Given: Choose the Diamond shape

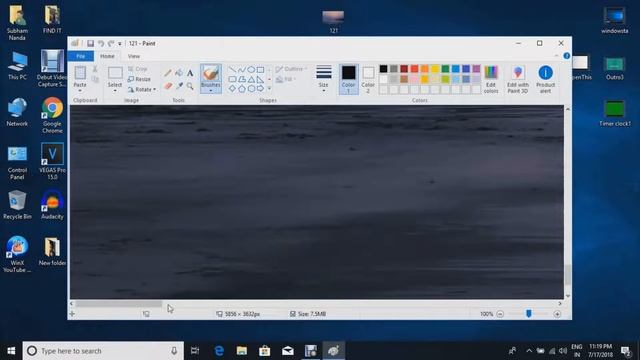Looking at the screenshot, I should [232, 88].
